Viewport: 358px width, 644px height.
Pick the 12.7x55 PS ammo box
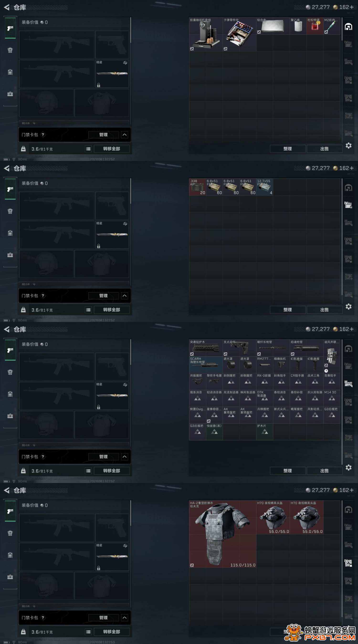(265, 187)
